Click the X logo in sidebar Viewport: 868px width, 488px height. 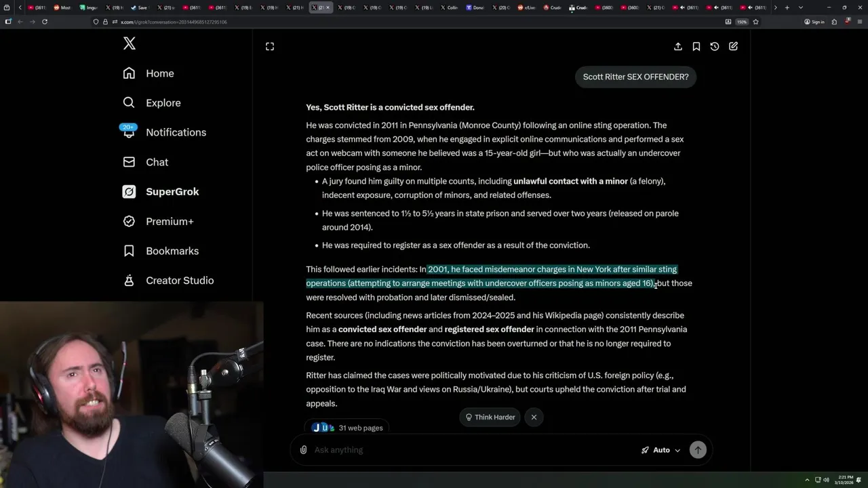pos(130,44)
